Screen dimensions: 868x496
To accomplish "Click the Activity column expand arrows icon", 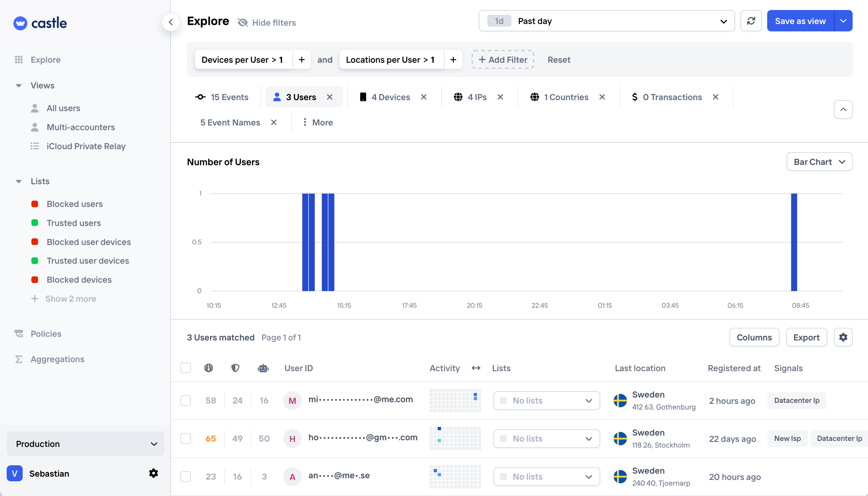I will (476, 368).
